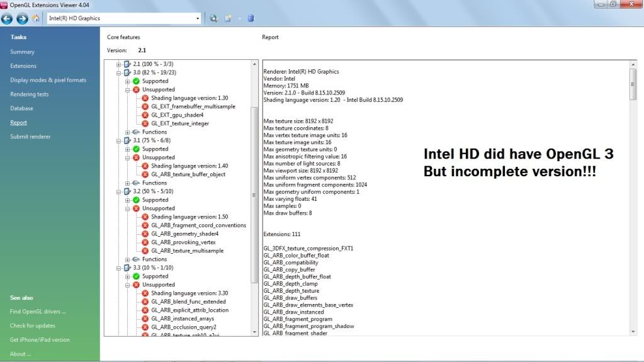
Task: Select GL_ARB_explicit_attrib_location tree row
Action: 189,310
